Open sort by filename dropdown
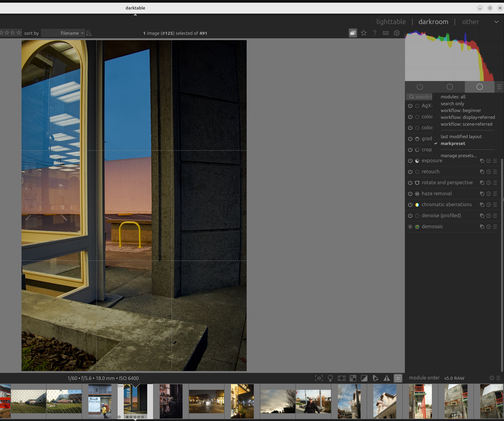 (63, 33)
